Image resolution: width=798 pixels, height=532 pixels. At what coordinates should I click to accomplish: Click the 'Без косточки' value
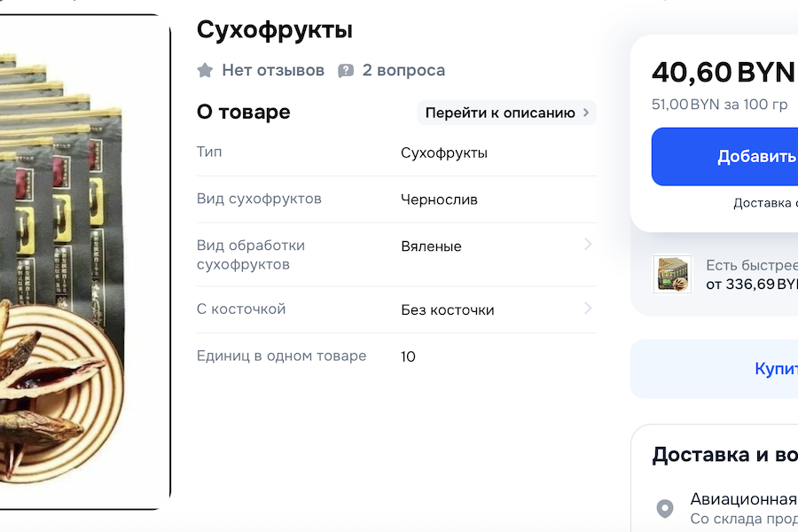pyautogui.click(x=446, y=309)
